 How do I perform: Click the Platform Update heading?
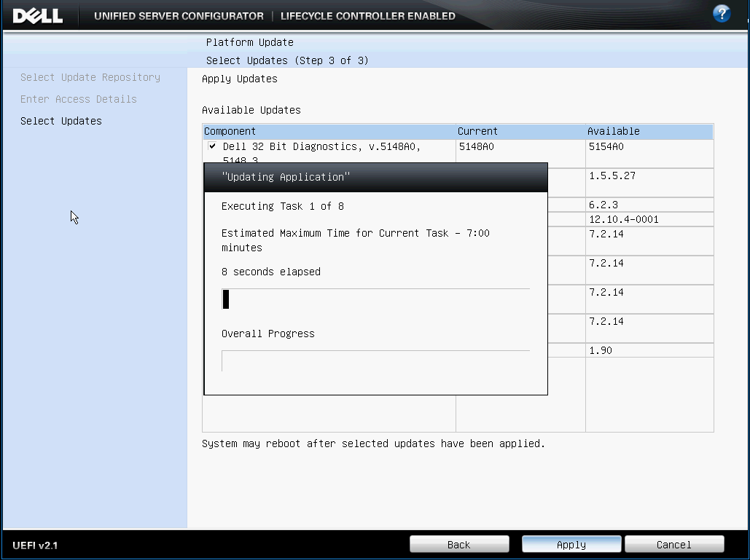pos(250,42)
